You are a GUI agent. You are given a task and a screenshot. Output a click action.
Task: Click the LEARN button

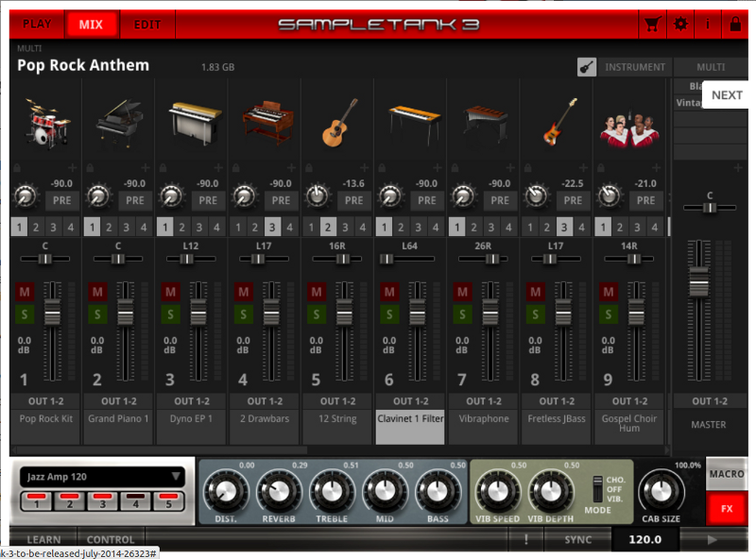(x=43, y=539)
